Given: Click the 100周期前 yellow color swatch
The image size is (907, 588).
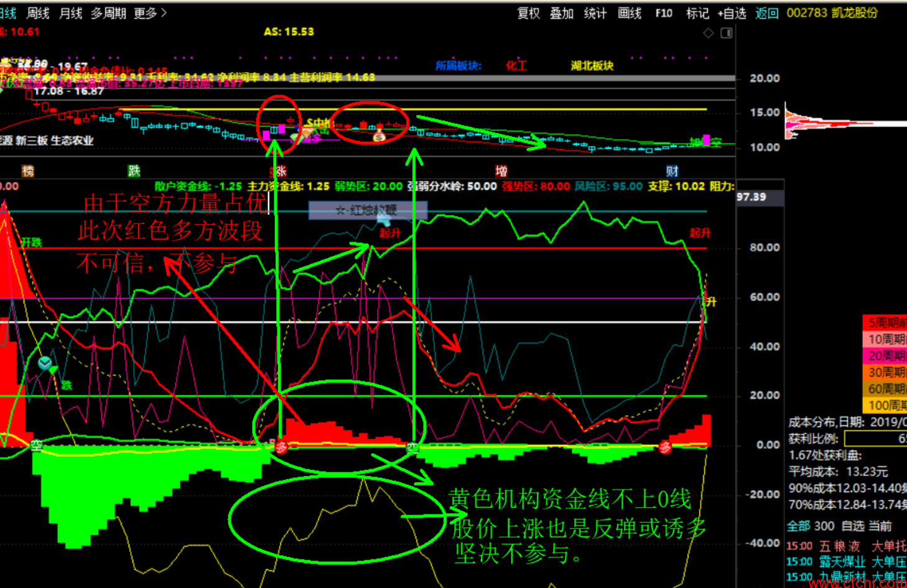Looking at the screenshot, I should point(885,405).
